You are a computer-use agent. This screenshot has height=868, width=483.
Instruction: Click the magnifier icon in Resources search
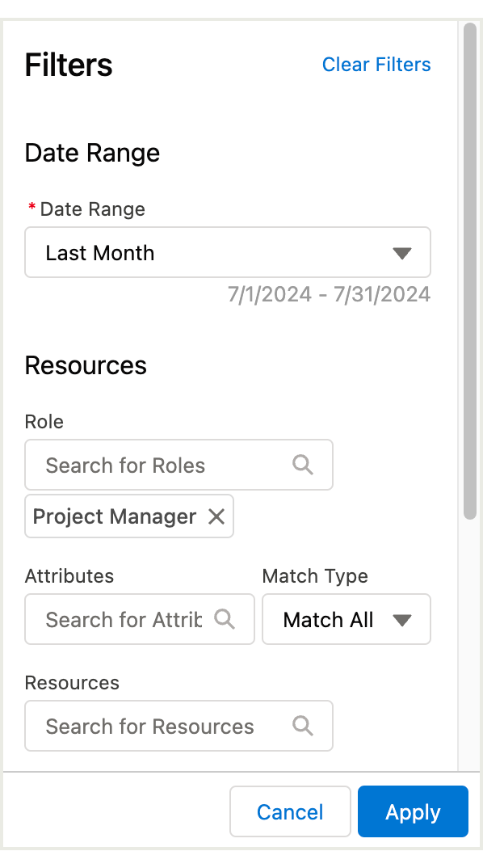(303, 726)
